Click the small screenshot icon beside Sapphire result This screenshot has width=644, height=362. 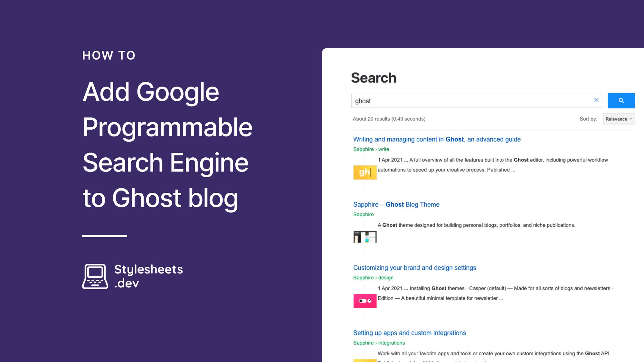point(365,237)
